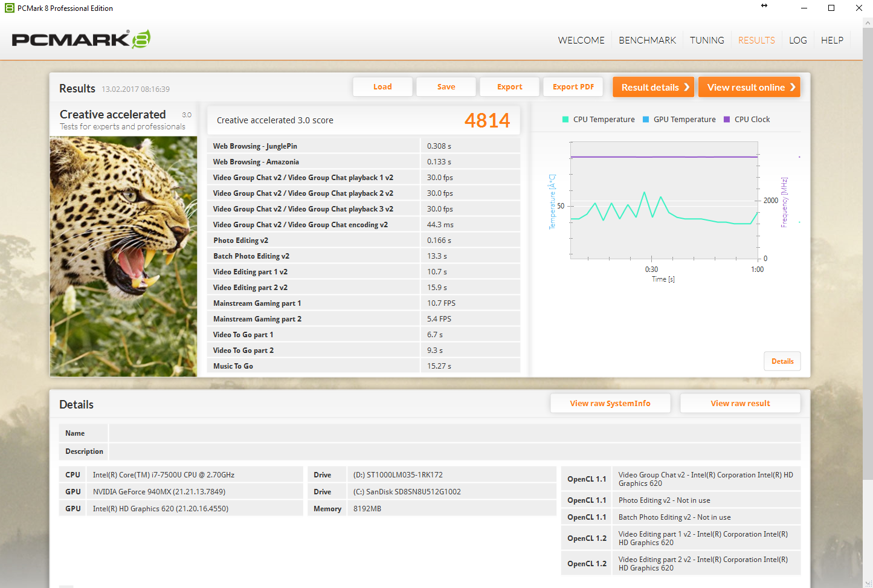Click the CPU Temperature legend swatch
This screenshot has height=588, width=873.
tap(565, 120)
